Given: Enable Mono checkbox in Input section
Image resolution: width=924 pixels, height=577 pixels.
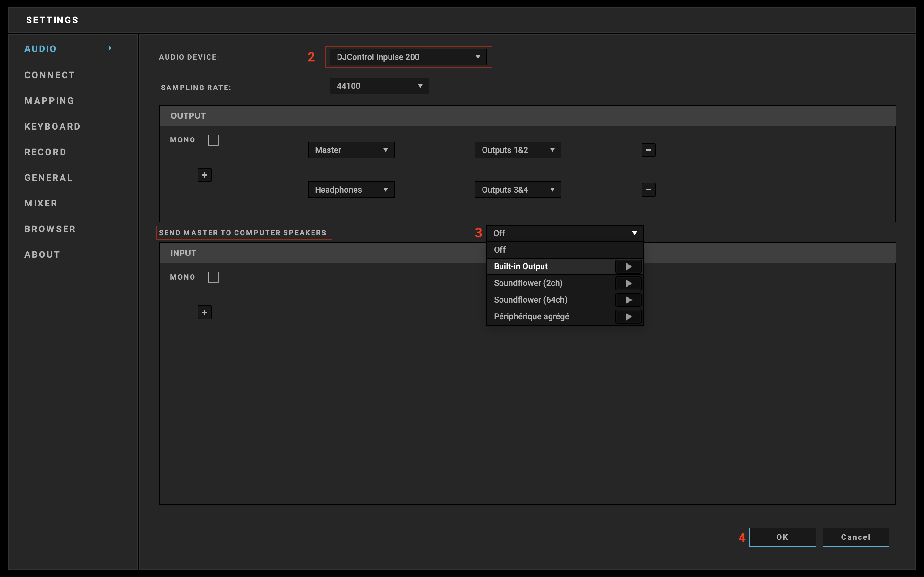Looking at the screenshot, I should pyautogui.click(x=213, y=277).
